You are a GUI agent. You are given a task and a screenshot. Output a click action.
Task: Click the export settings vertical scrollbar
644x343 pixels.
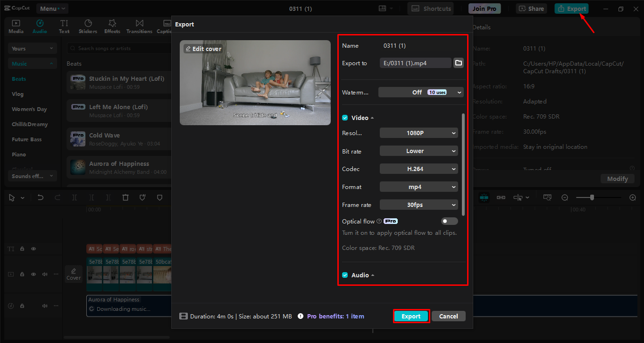coord(463,164)
